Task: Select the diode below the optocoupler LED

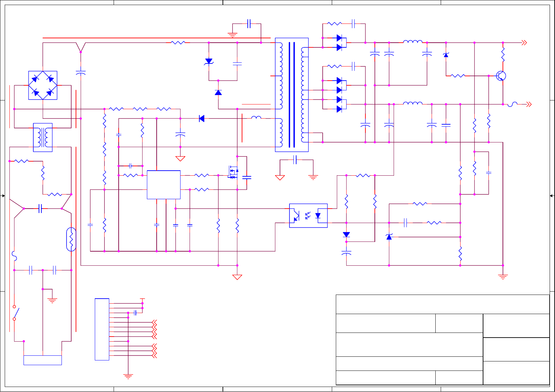Action: pyautogui.click(x=346, y=234)
